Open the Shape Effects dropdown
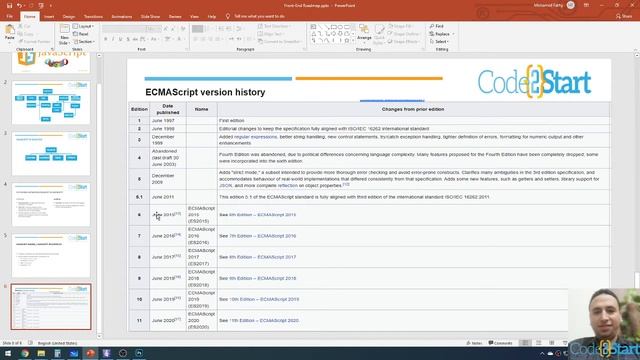Image resolution: width=640 pixels, height=360 pixels. coord(403,42)
